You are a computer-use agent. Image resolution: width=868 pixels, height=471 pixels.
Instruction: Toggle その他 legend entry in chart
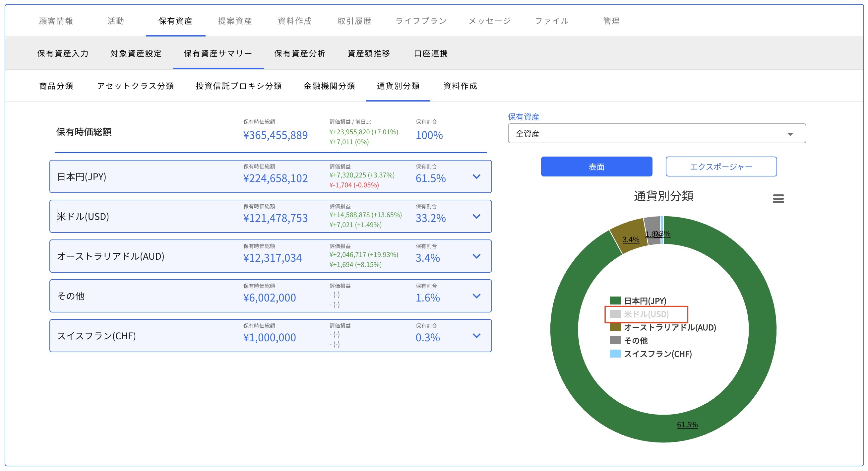click(x=629, y=341)
